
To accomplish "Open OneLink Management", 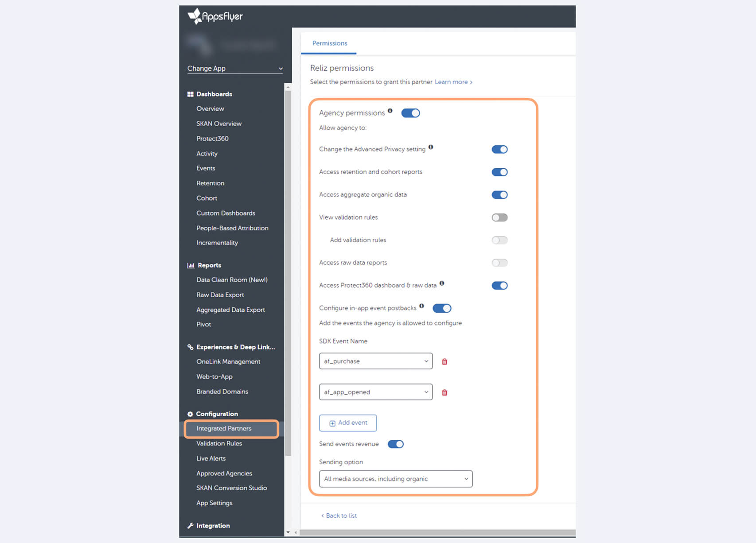I will click(228, 362).
